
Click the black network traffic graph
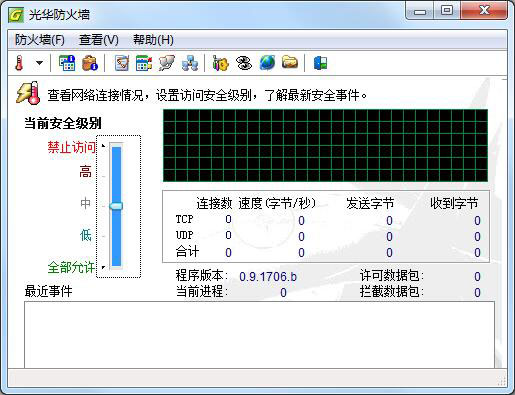click(325, 145)
